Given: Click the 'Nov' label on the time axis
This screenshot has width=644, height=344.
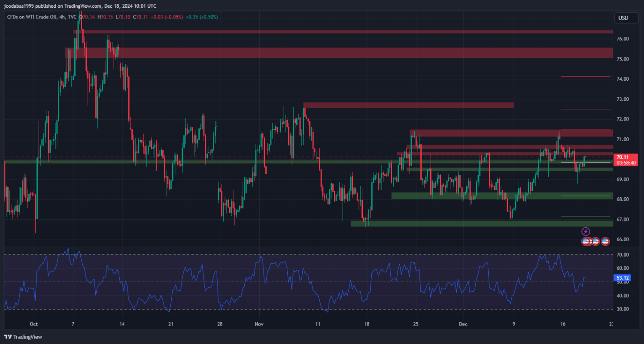Looking at the screenshot, I should (x=260, y=324).
